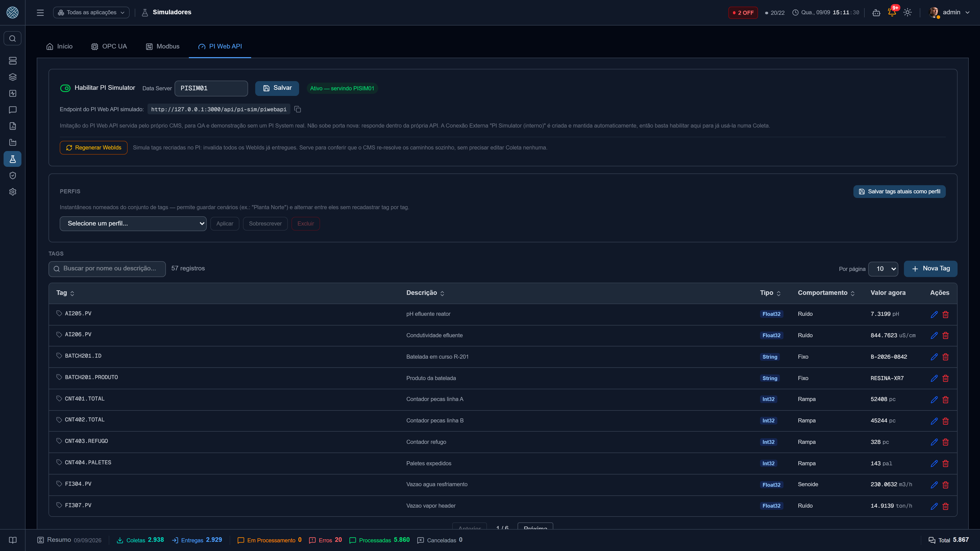980x551 pixels.
Task: Toggle Habilitar PI Simulator switch
Action: pyautogui.click(x=65, y=88)
